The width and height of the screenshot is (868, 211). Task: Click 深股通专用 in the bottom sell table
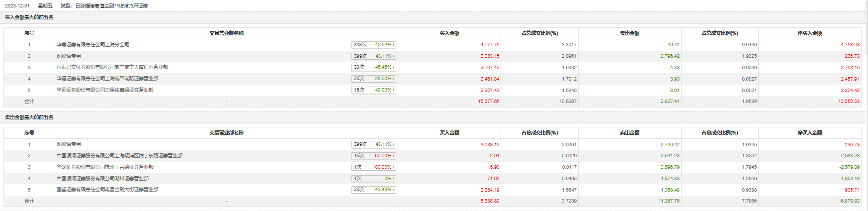click(69, 144)
